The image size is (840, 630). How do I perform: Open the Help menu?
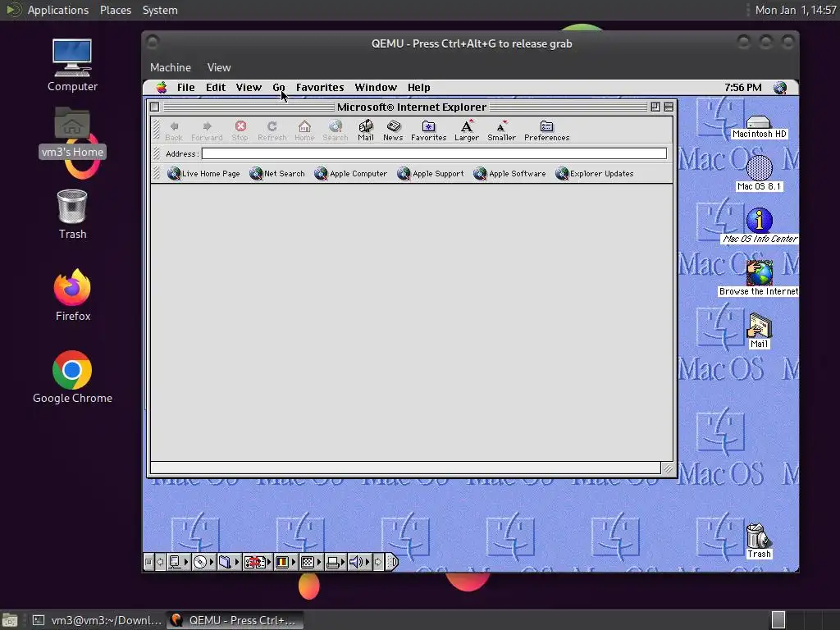point(419,87)
